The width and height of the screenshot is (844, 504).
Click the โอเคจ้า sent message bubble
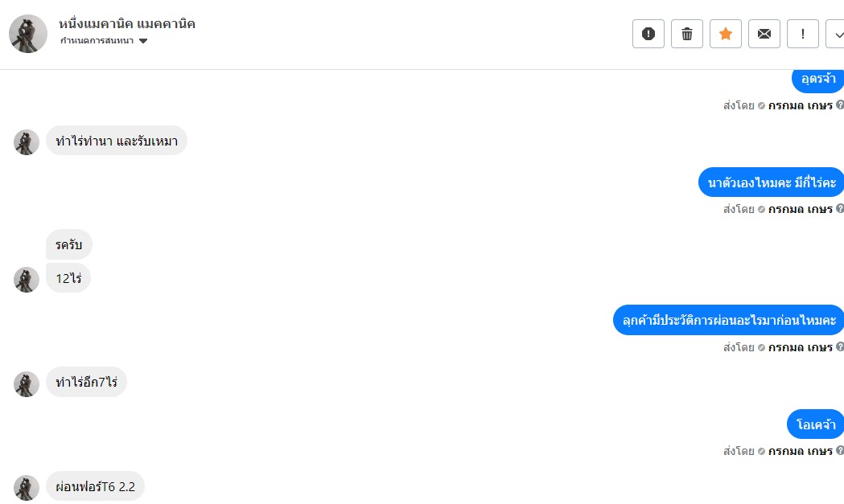pyautogui.click(x=815, y=424)
